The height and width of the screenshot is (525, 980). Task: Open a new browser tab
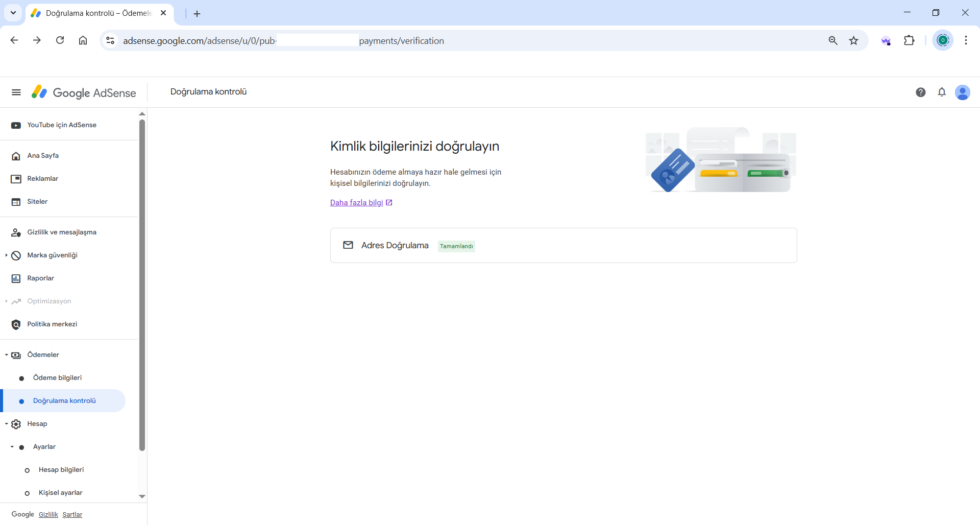(x=197, y=14)
